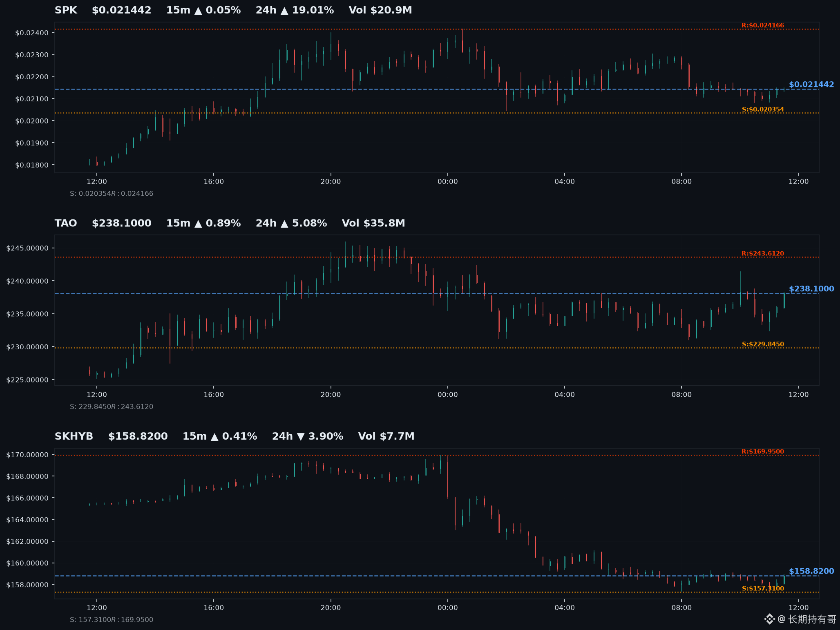Select the Vol $35.8M figure
The width and height of the screenshot is (840, 630).
[x=373, y=223]
